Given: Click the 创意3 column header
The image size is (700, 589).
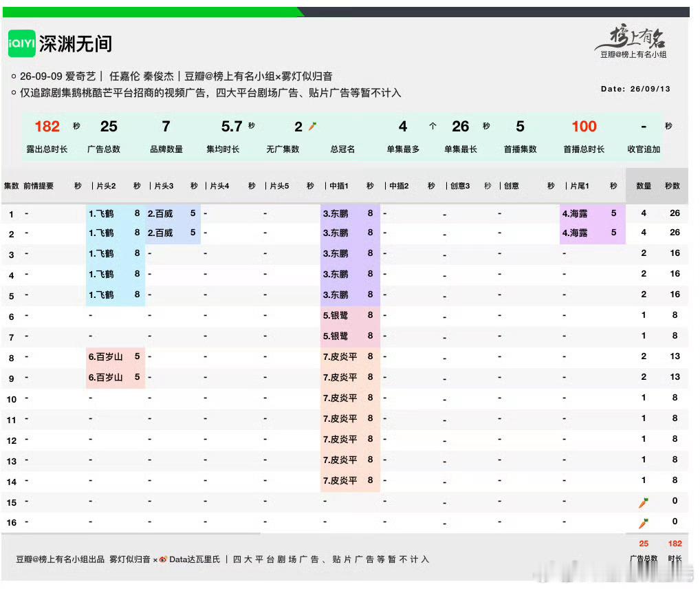Looking at the screenshot, I should (x=460, y=186).
